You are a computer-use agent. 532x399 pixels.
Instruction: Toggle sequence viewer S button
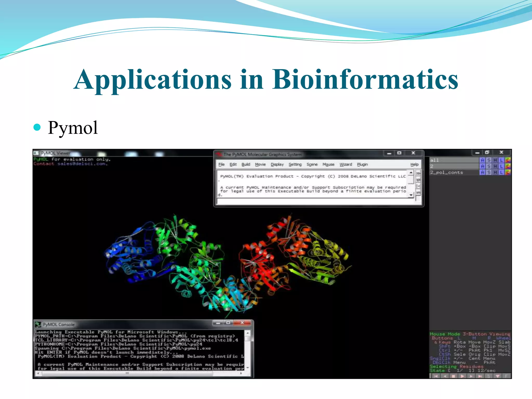489,376
